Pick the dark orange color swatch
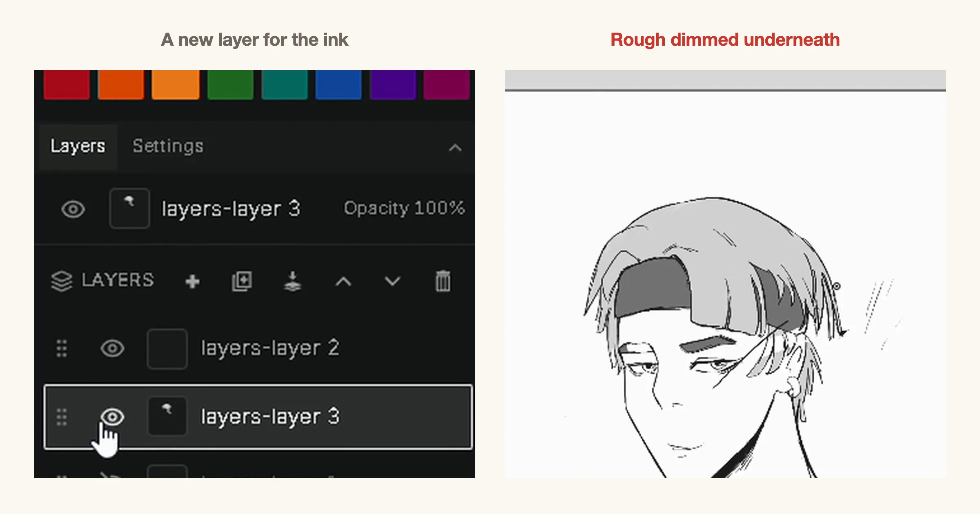980x514 pixels. [x=121, y=84]
